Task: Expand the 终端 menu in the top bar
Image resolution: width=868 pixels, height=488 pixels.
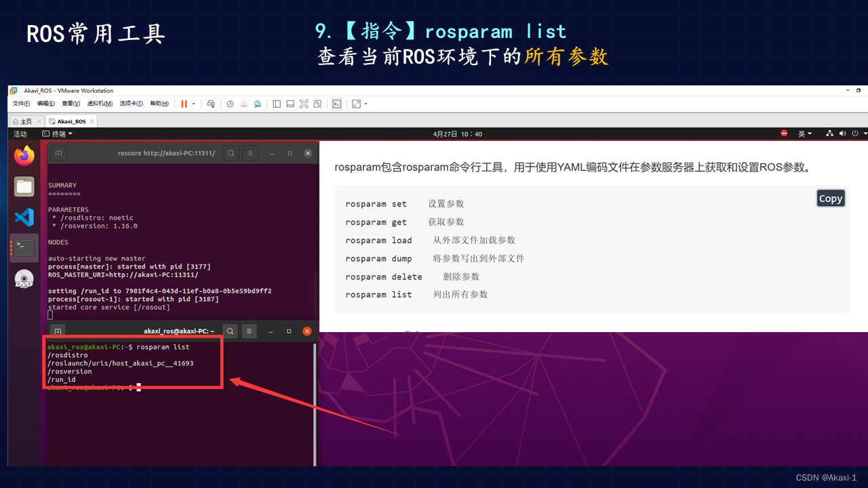Action: [59, 134]
